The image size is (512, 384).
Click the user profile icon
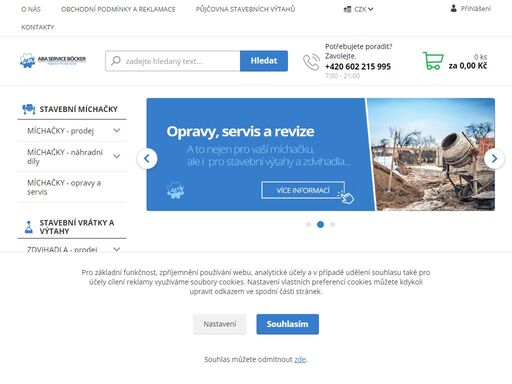(453, 8)
